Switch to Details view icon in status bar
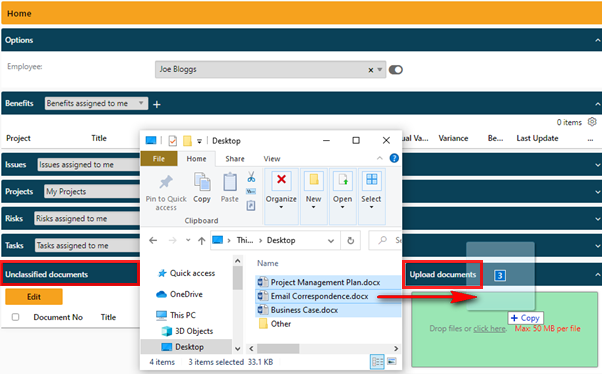The width and height of the screenshot is (602, 374). tap(377, 362)
